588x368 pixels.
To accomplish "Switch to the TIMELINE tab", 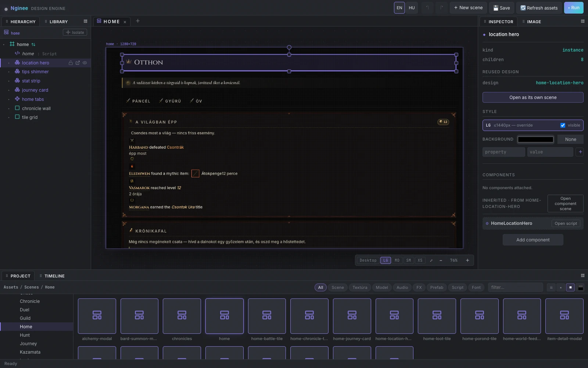I will tap(52, 276).
